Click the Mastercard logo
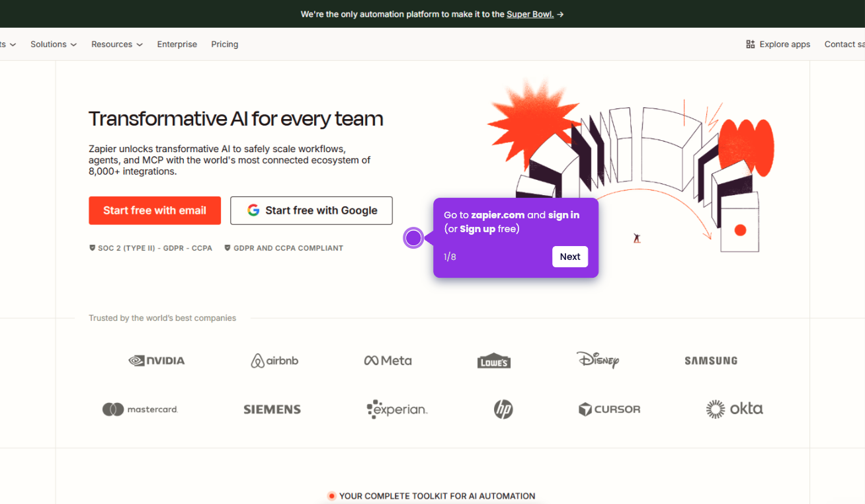The height and width of the screenshot is (504, 865). [140, 409]
